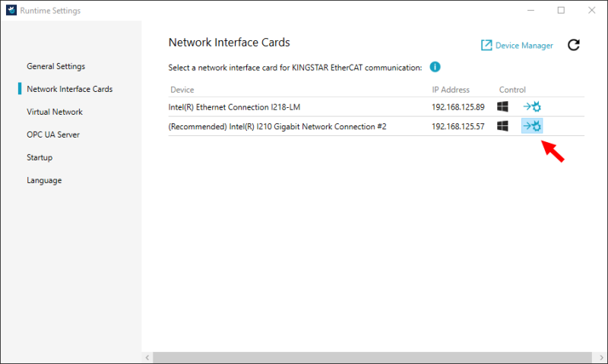Click the left scroll arrow at bottom
Screen dimensions: 608x364
(147, 357)
